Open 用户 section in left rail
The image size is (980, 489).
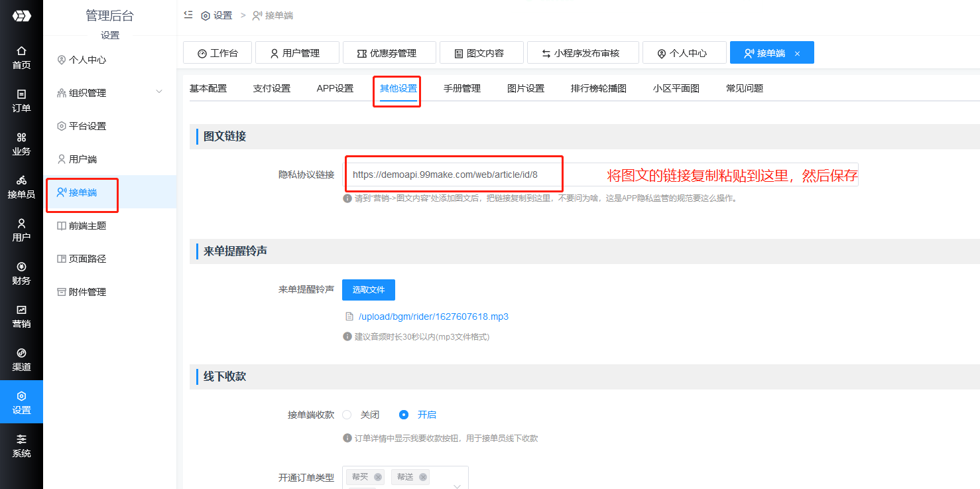(x=21, y=230)
